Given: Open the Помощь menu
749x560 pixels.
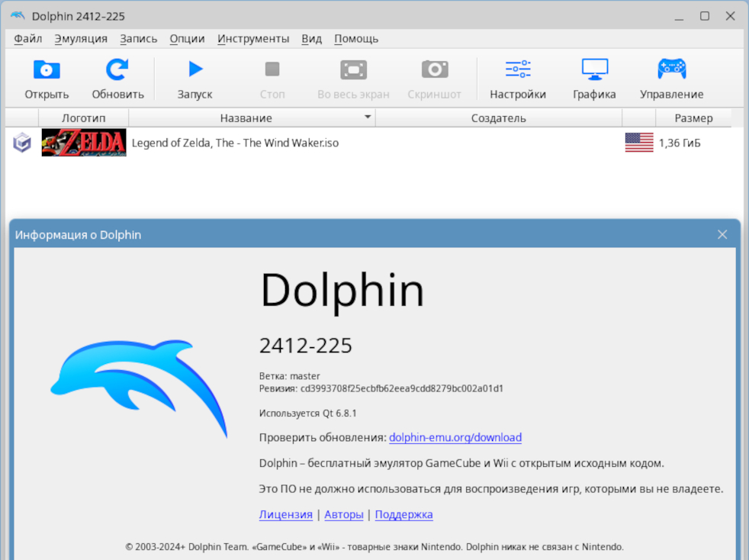Looking at the screenshot, I should [x=356, y=39].
